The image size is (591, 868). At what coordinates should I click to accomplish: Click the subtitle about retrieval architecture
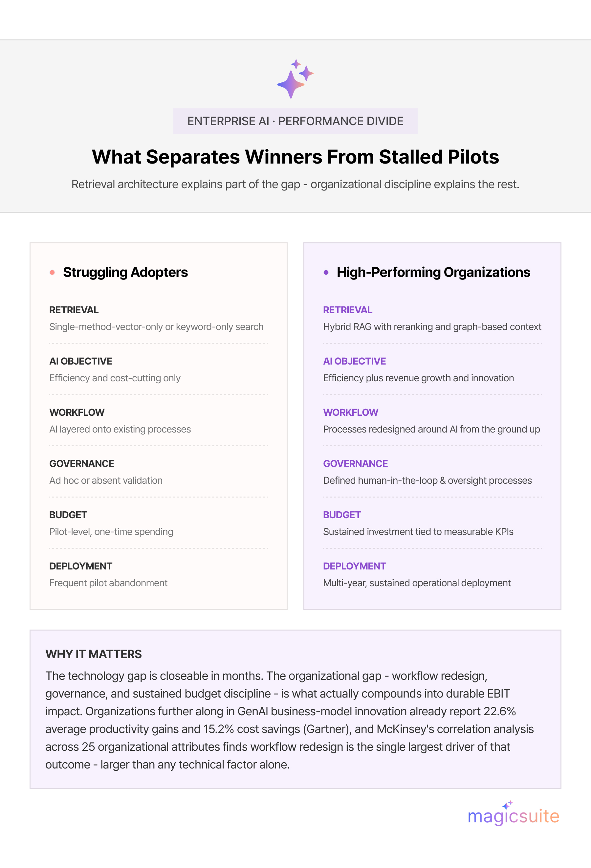[295, 184]
